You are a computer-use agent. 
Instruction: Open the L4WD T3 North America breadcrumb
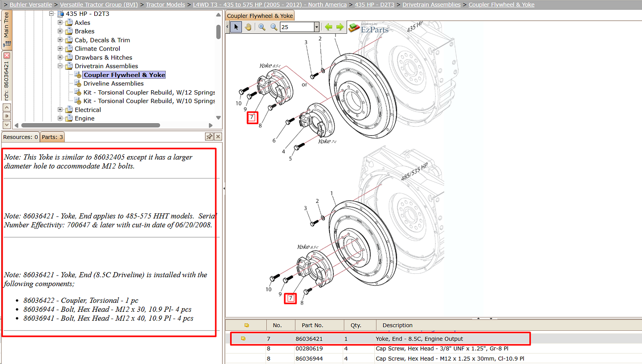click(270, 5)
